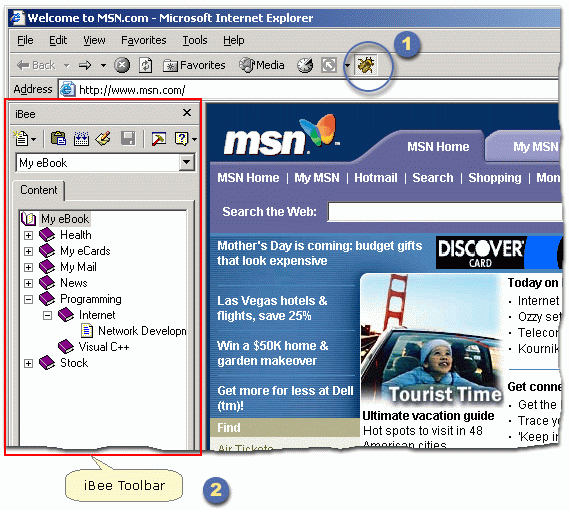Open Mother's Day budget gifts link
570x510 pixels.
319,253
